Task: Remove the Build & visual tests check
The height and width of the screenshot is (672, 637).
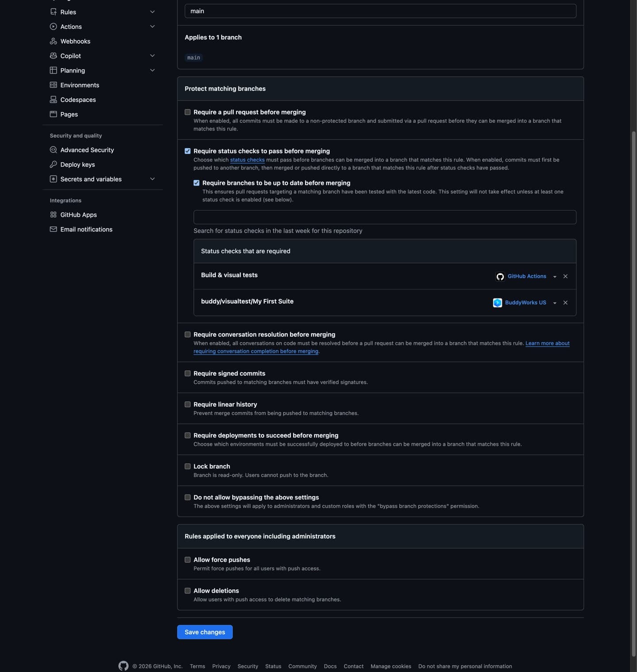Action: coord(565,276)
